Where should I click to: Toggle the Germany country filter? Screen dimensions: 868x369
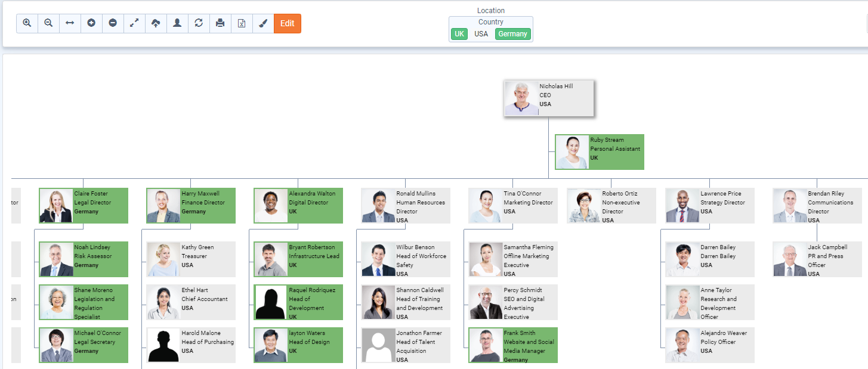click(x=512, y=34)
